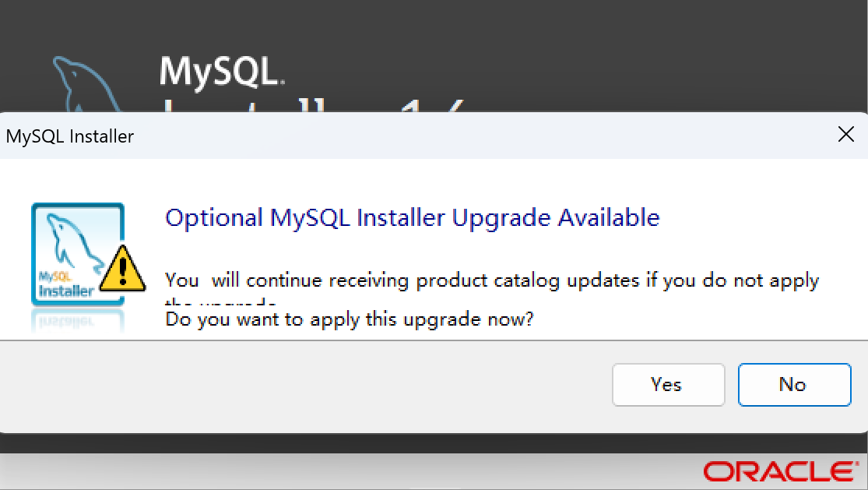Click the partially hidden large Installer version text
The image size is (868, 490).
click(x=311, y=108)
